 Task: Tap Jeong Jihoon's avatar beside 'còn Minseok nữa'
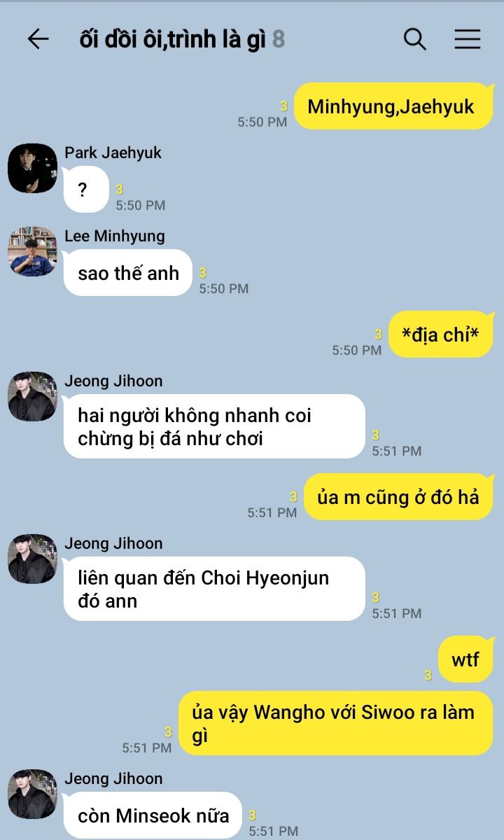tap(32, 794)
